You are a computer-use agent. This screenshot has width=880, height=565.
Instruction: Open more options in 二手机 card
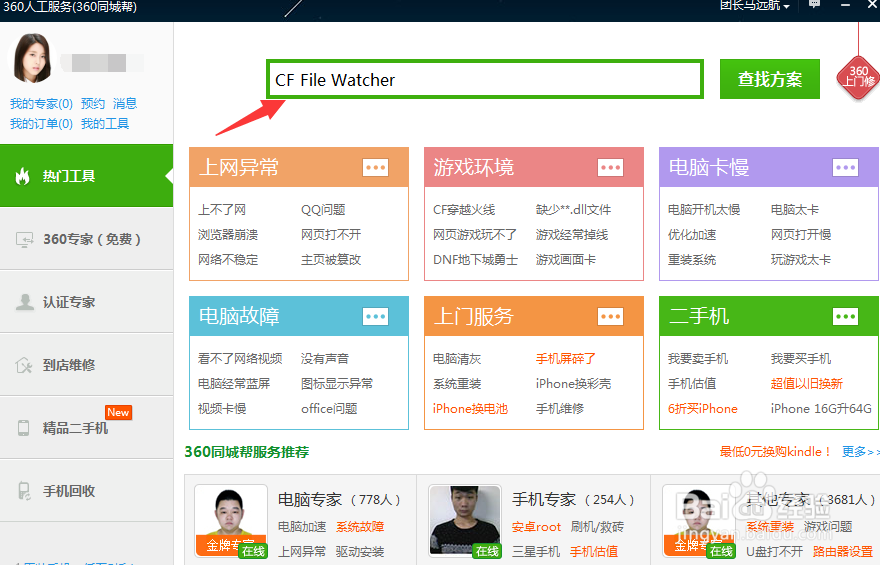pos(845,316)
